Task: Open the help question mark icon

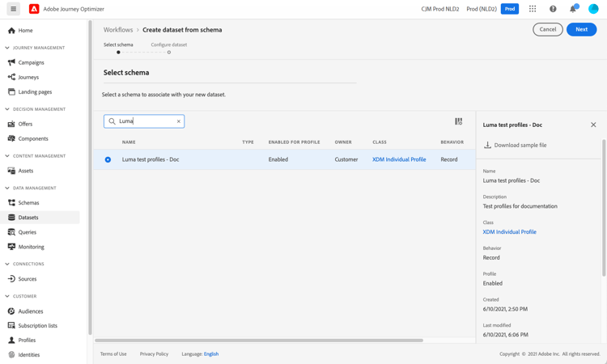Action: pyautogui.click(x=553, y=9)
